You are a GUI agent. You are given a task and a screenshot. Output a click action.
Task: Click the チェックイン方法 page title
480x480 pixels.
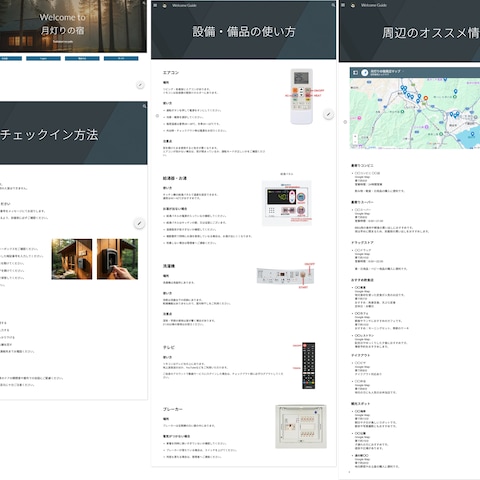tap(49, 135)
